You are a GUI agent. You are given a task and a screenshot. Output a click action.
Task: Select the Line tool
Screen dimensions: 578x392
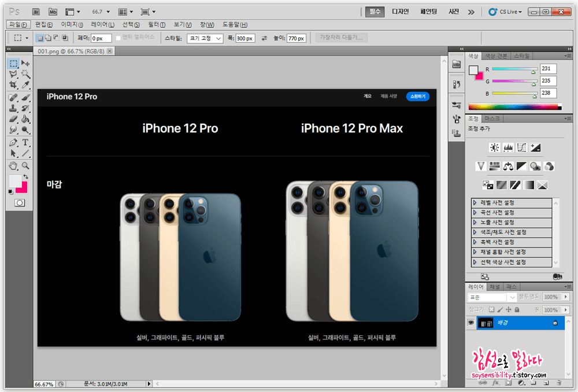pyautogui.click(x=25, y=153)
